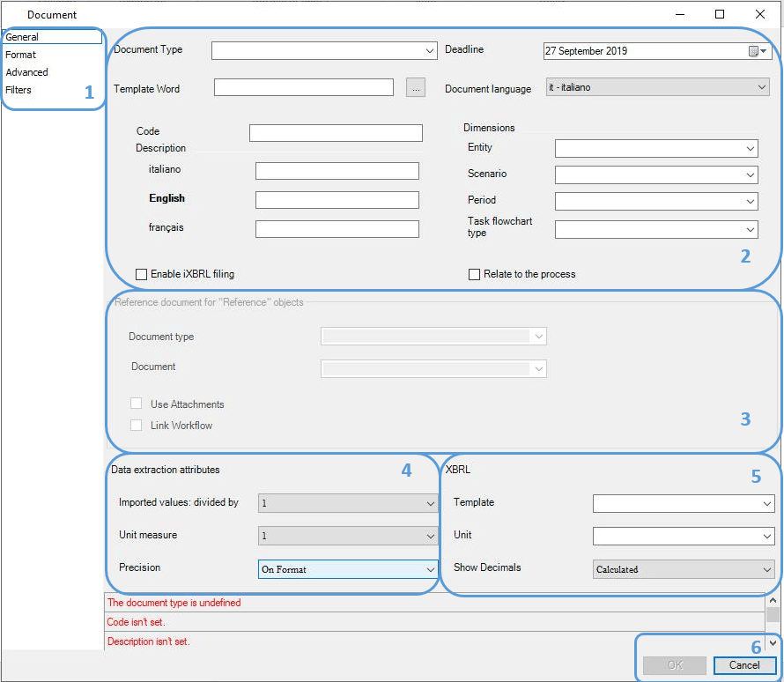
Task: Click the English description field
Action: point(337,200)
